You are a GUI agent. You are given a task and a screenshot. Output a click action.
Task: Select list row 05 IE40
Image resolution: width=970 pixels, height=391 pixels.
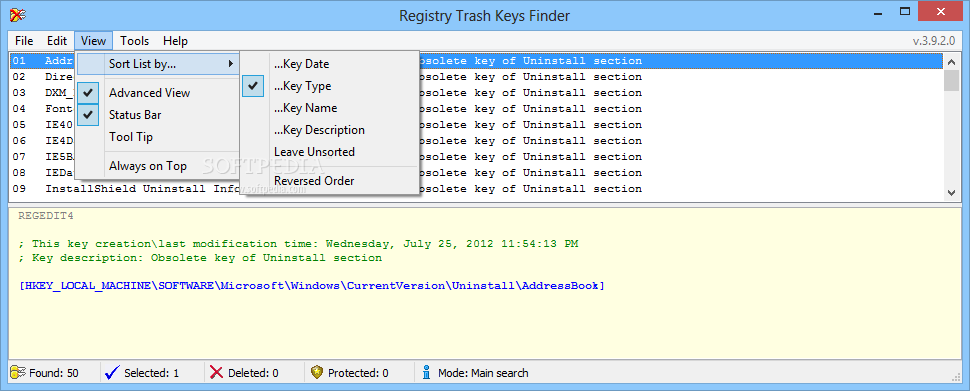point(476,124)
